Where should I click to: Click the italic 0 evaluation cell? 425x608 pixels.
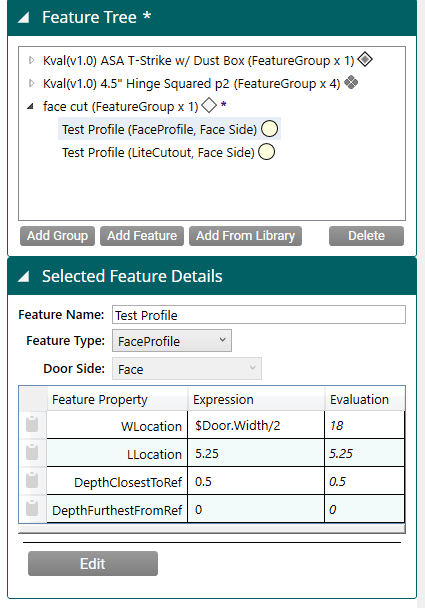tap(365, 509)
